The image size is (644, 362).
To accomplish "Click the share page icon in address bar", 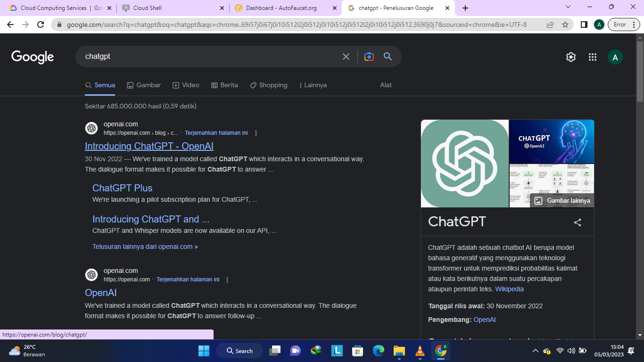I will pyautogui.click(x=550, y=25).
